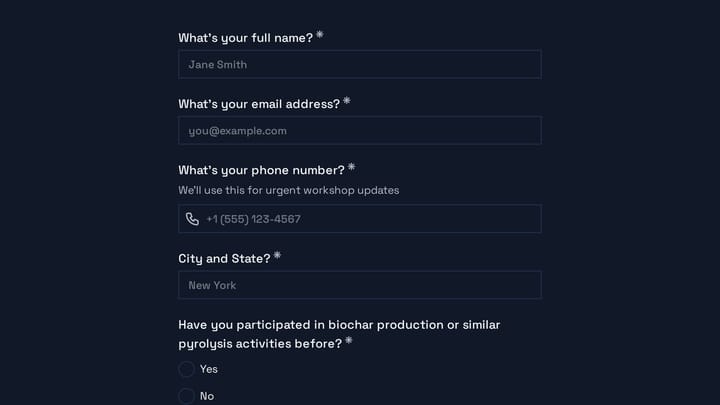Click the 'What's your email address?' label
The height and width of the screenshot is (405, 720).
click(259, 104)
